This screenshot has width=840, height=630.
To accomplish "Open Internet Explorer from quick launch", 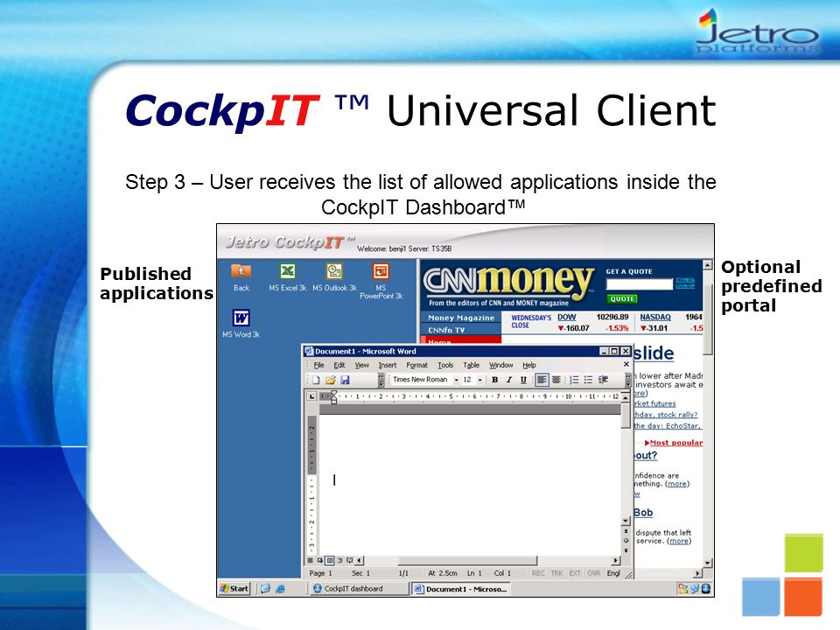I will tap(280, 589).
